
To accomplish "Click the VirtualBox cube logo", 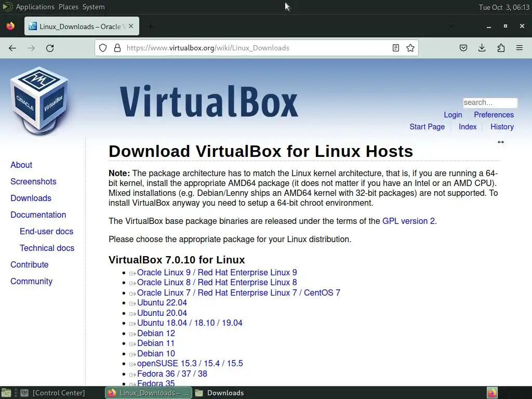I will click(x=39, y=101).
